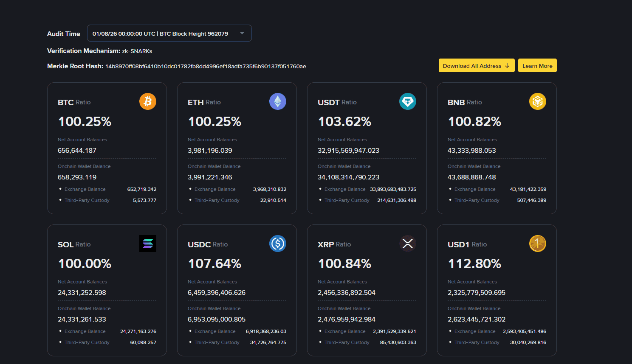This screenshot has width=632, height=364.
Task: Click the Bitcoin logo icon
Action: [x=148, y=101]
